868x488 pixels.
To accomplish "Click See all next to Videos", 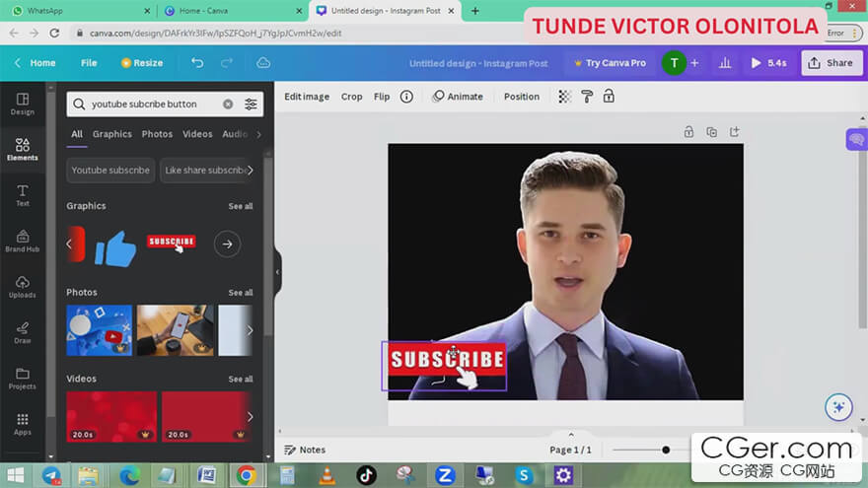I will [241, 379].
